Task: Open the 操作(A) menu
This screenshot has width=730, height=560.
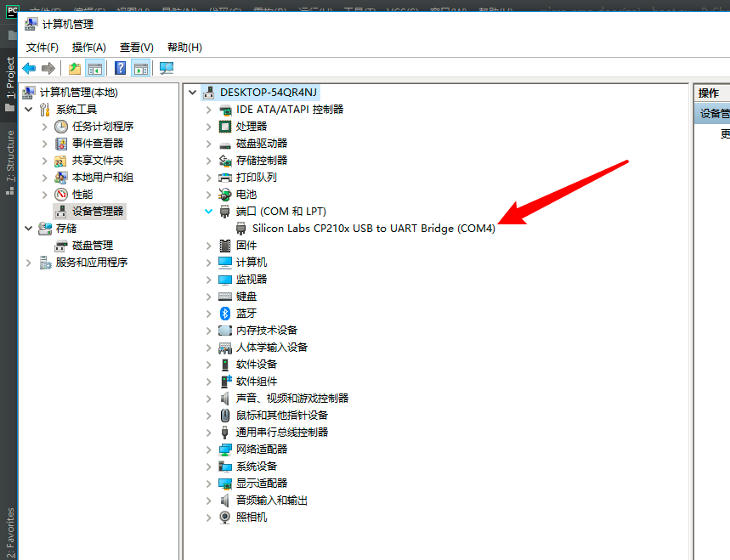Action: tap(88, 47)
